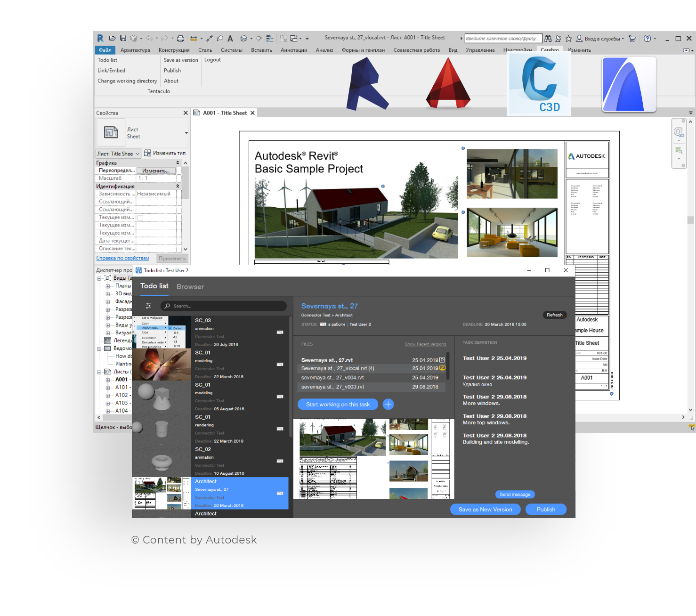The image size is (696, 616).
Task: Click the Thin Lines icon
Action: 270,39
